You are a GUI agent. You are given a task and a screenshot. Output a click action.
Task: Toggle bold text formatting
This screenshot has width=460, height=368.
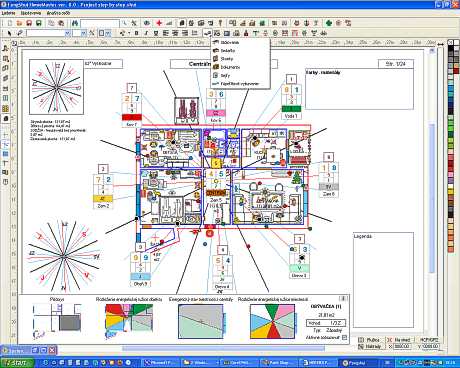pyautogui.click(x=136, y=33)
